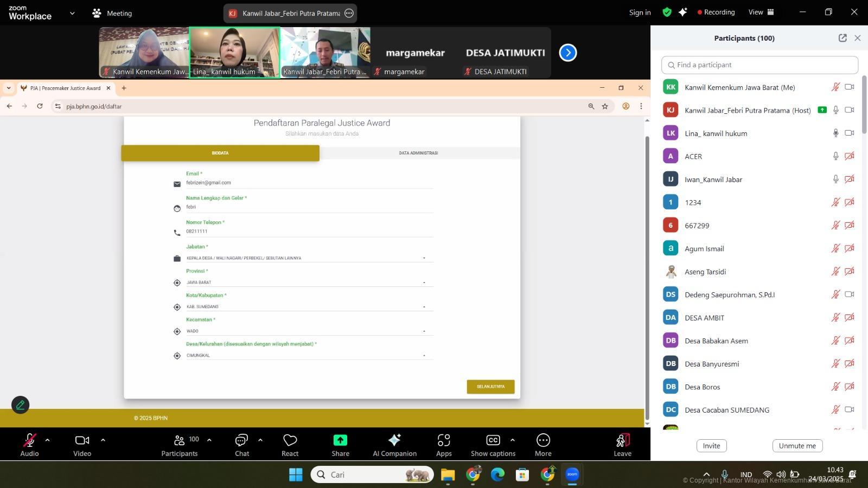The image size is (868, 488).
Task: Pop out the Participants panel
Action: click(842, 38)
